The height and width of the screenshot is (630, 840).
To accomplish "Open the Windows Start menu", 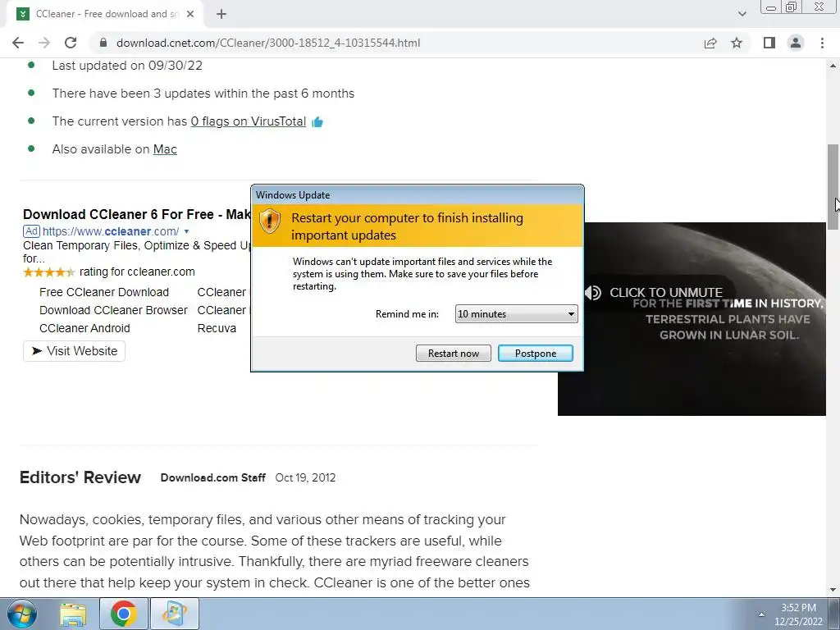I will (22, 614).
